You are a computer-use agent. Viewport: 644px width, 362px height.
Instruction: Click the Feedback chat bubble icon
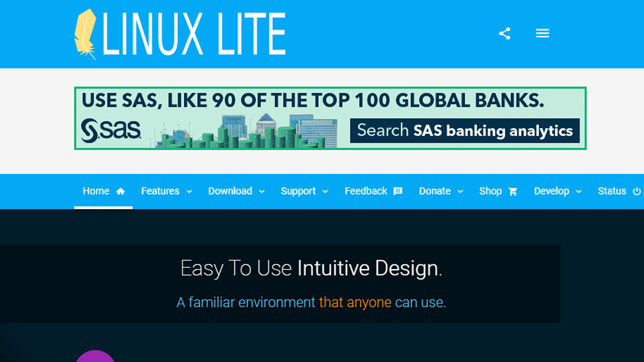tap(398, 191)
